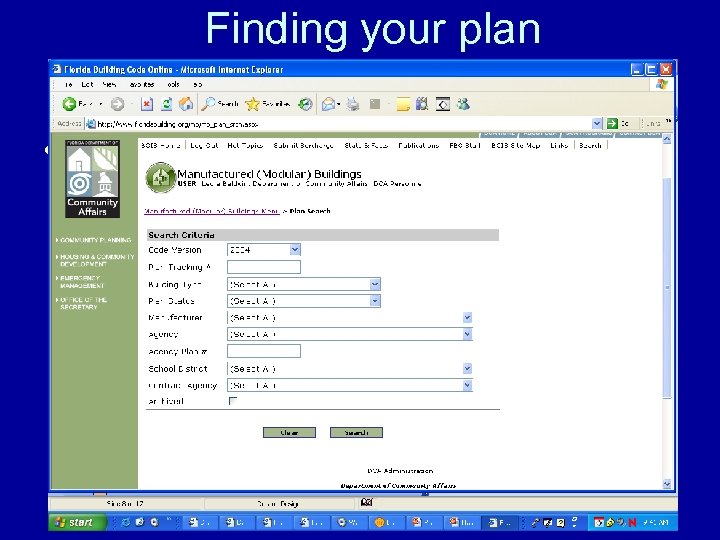The width and height of the screenshot is (720, 540).
Task: Click the red N tray icon
Action: [x=632, y=522]
